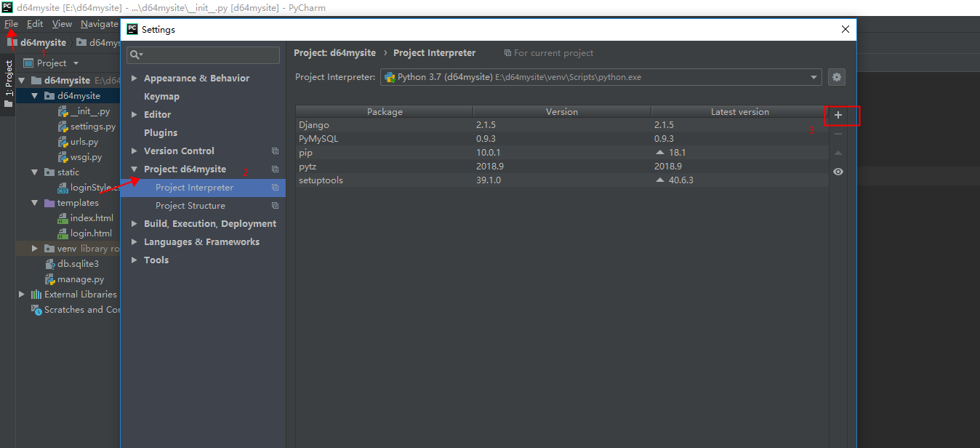This screenshot has width=980, height=448.
Task: Open __init__.py in the project tree
Action: click(84, 111)
